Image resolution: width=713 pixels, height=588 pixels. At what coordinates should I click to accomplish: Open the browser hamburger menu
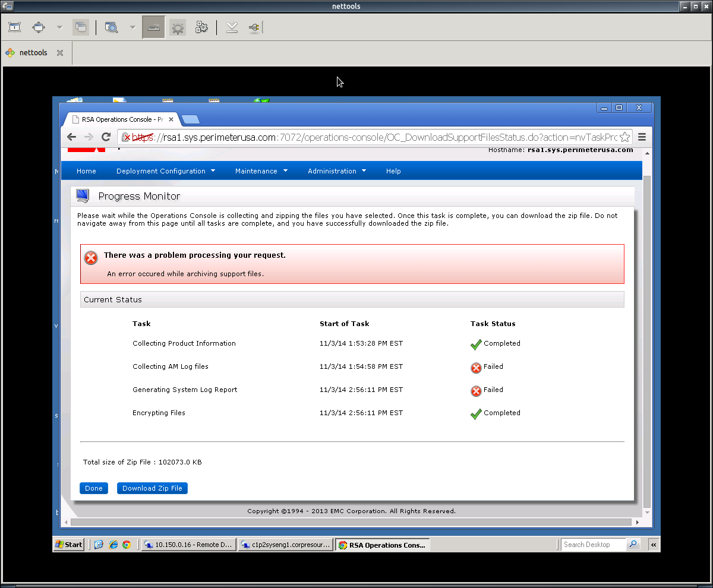click(642, 137)
